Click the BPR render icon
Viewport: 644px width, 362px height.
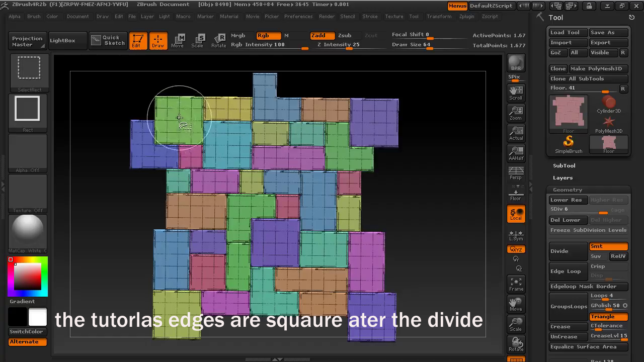click(x=515, y=64)
